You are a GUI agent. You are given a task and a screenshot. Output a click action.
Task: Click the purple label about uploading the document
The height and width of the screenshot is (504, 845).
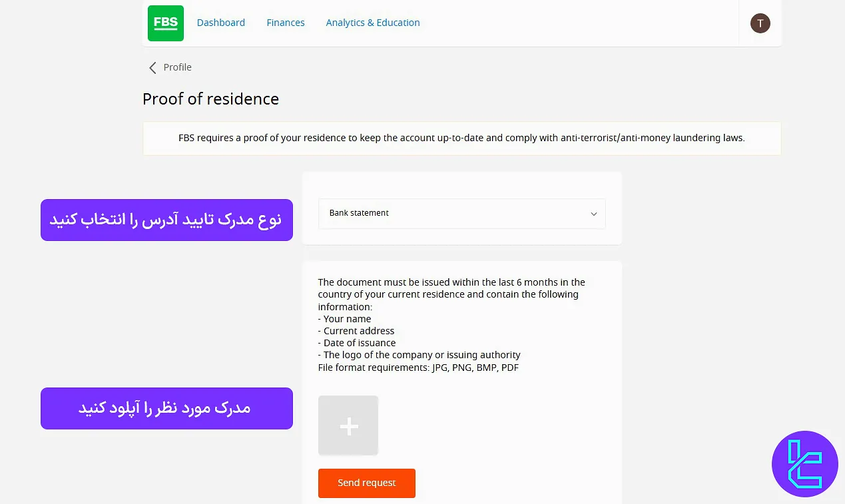pyautogui.click(x=166, y=408)
